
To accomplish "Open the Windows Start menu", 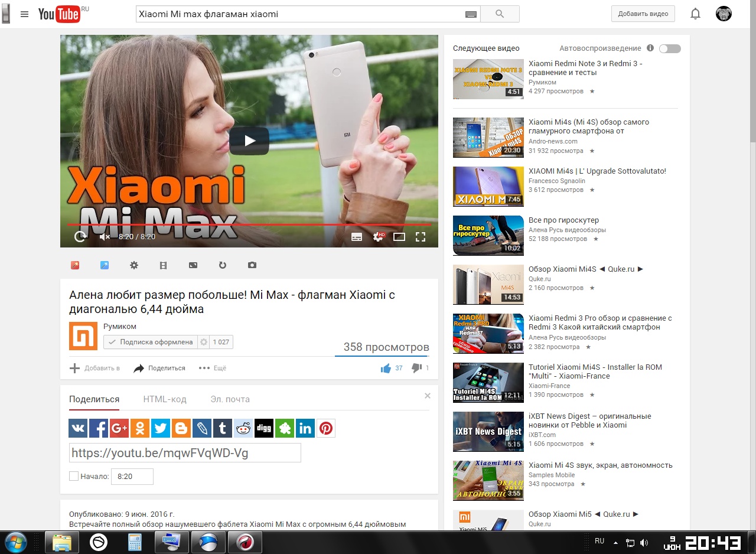I will click(16, 542).
